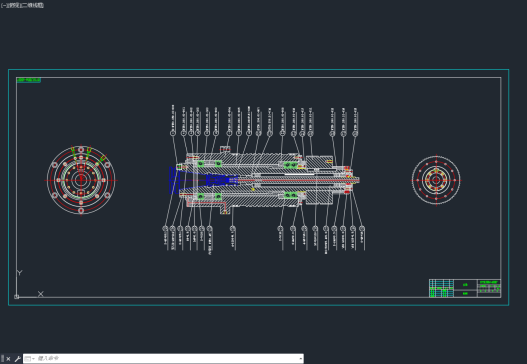This screenshot has height=364, width=527.
Task: Open the top view (俯视) control menu
Action: pyautogui.click(x=13, y=5)
